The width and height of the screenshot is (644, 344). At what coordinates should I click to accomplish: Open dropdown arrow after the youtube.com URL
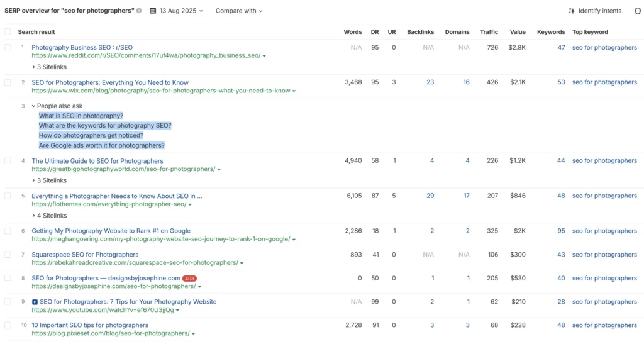[177, 310]
